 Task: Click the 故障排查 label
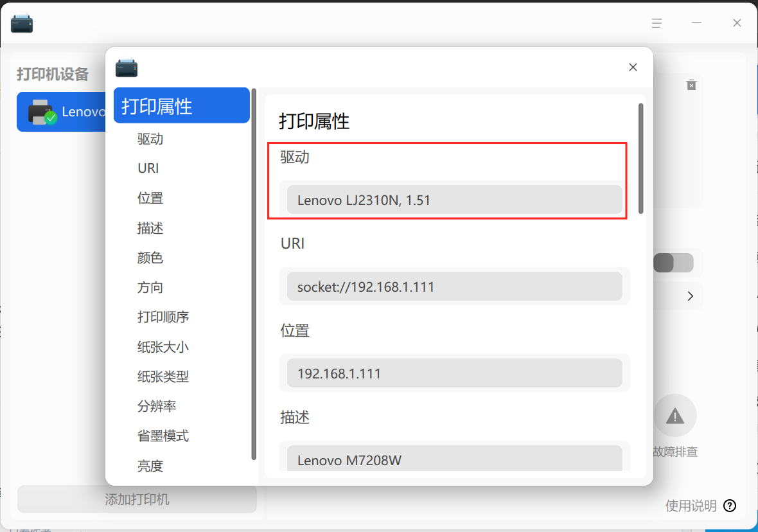(x=675, y=452)
